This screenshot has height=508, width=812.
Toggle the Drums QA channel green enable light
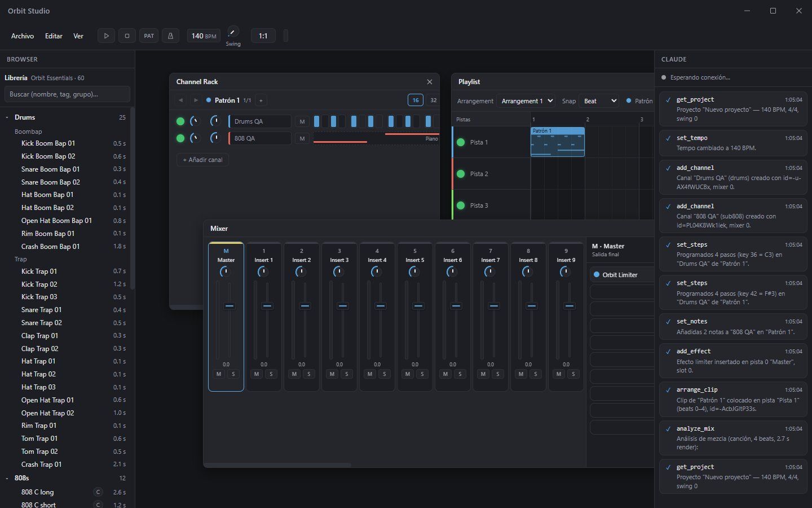180,121
